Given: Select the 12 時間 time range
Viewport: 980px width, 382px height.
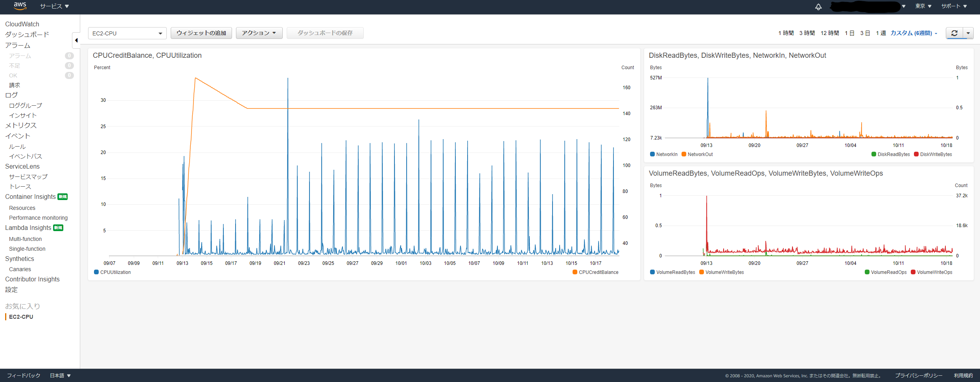Looking at the screenshot, I should point(829,33).
